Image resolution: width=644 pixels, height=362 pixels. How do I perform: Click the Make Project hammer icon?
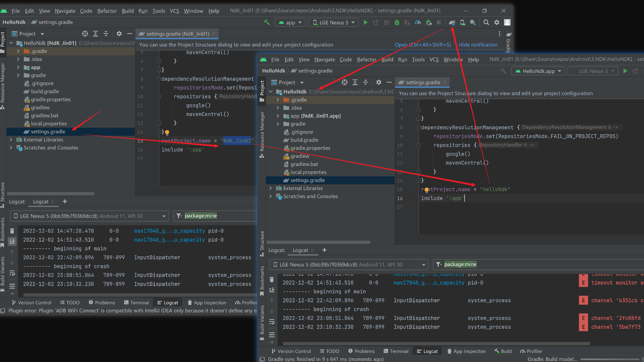click(x=267, y=22)
